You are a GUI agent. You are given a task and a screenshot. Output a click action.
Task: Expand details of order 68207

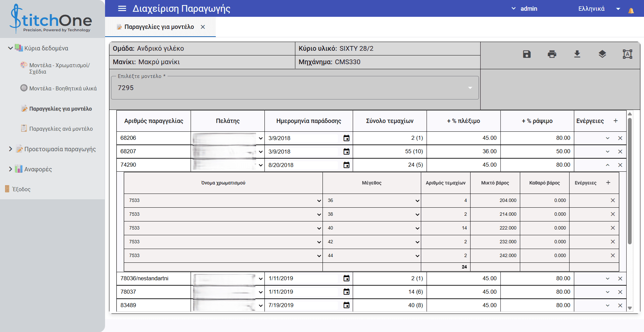607,152
